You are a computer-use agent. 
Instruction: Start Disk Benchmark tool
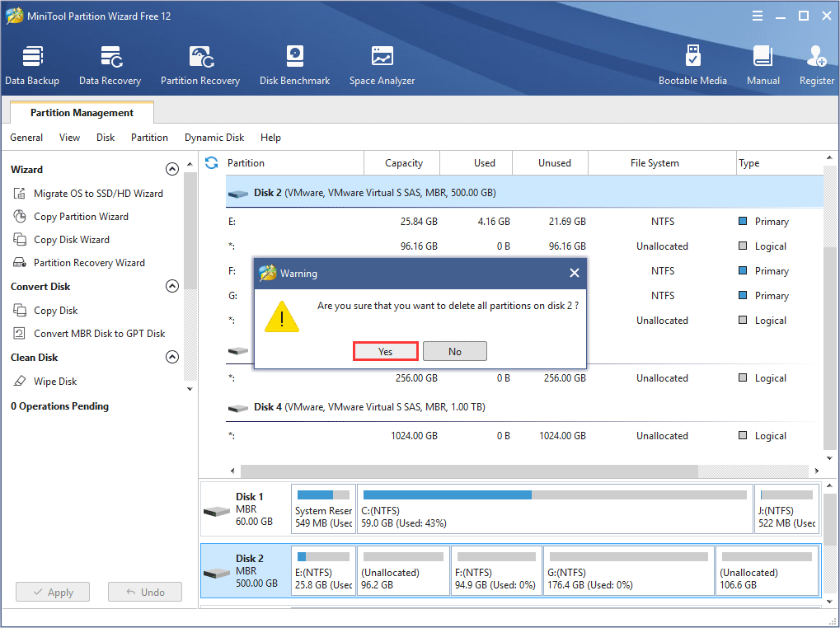294,65
